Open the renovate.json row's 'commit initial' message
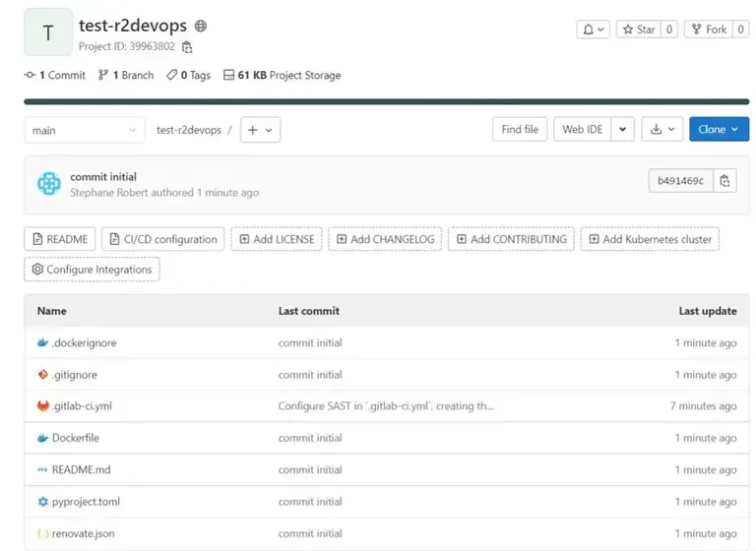This screenshot has width=756, height=551. click(310, 533)
